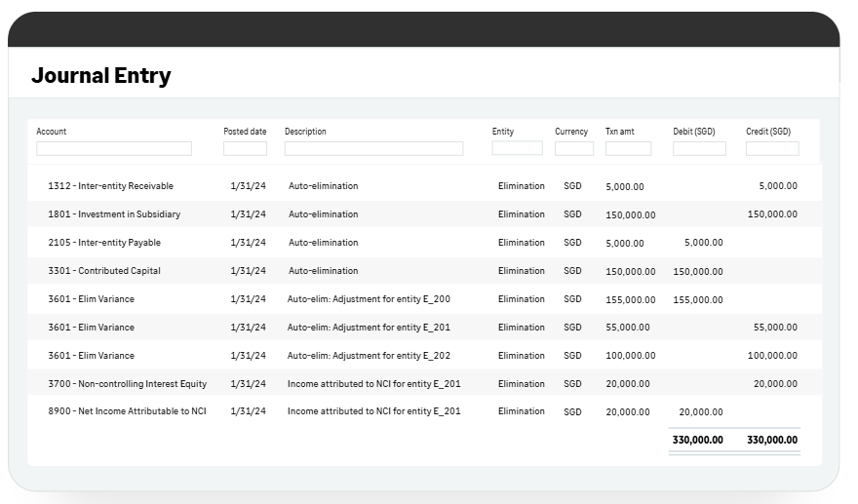Select the Debit (SGD) column header
The width and height of the screenshot is (858, 504).
click(694, 132)
